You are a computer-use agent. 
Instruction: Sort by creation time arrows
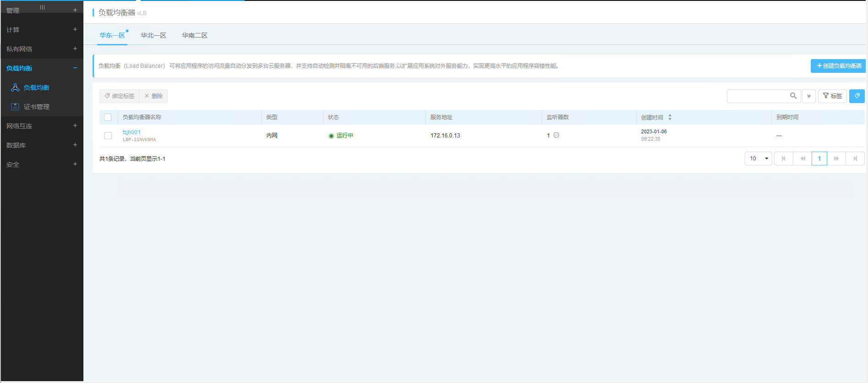point(670,117)
